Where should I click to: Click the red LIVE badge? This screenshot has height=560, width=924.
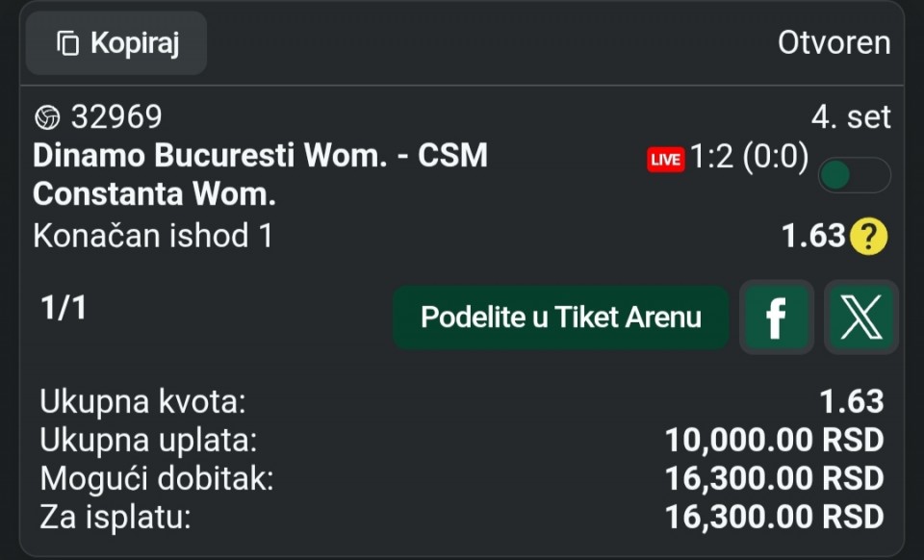pos(665,160)
